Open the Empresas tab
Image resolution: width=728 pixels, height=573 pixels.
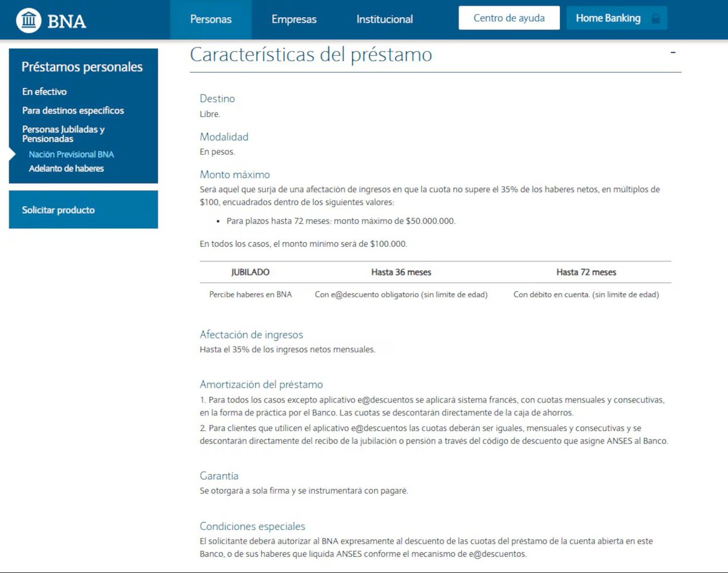294,19
